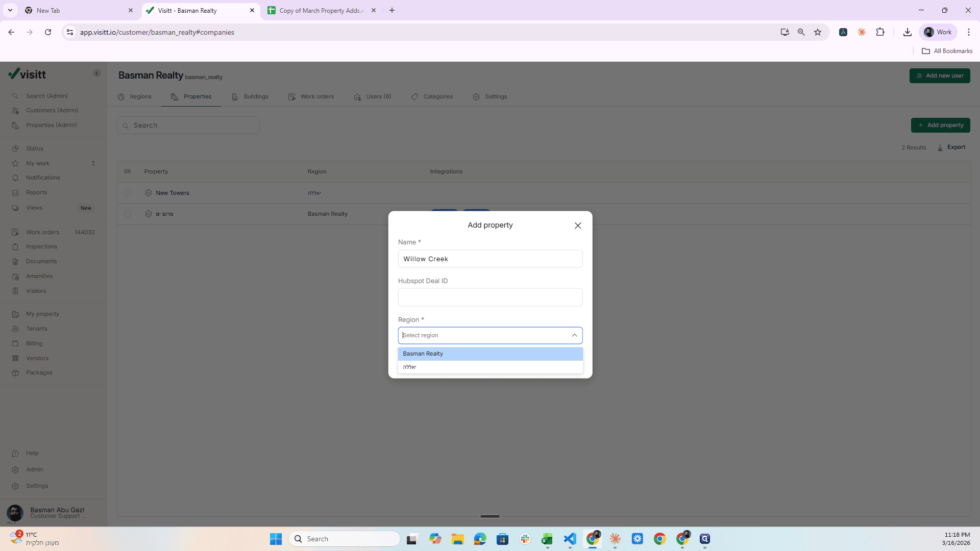Open Reports in sidebar
The image size is (980, 551).
(x=36, y=192)
